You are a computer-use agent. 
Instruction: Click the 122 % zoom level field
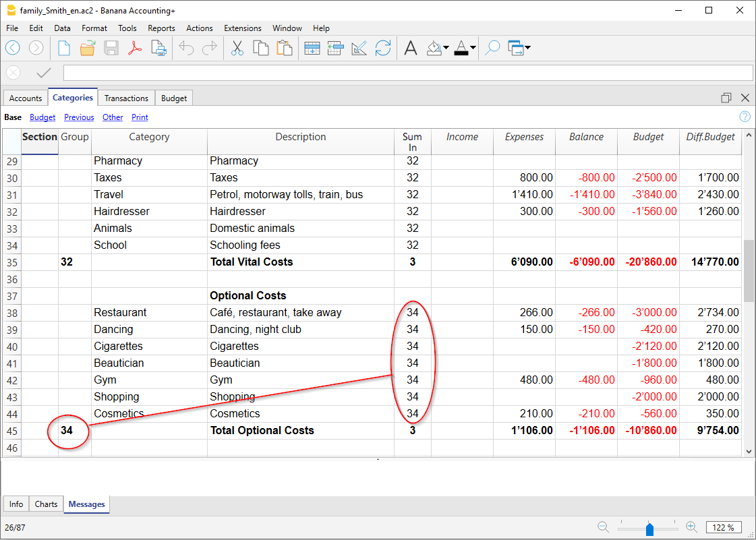pyautogui.click(x=724, y=527)
